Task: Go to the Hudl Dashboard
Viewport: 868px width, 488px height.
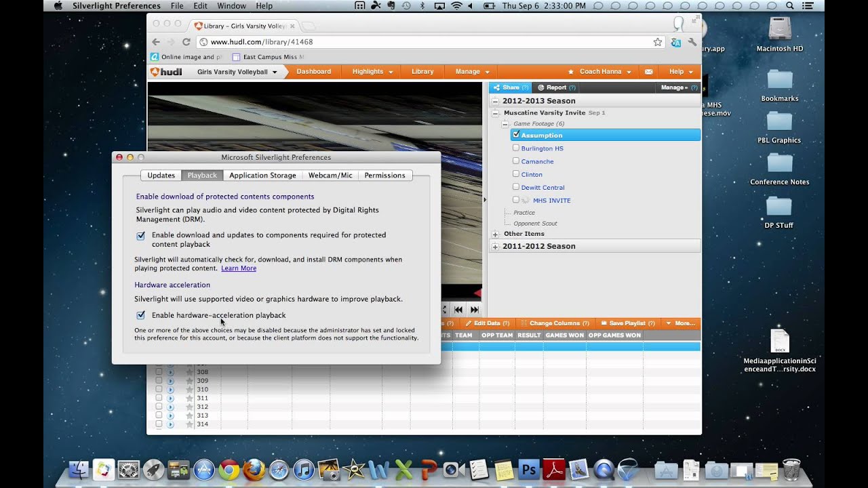Action: pyautogui.click(x=313, y=72)
